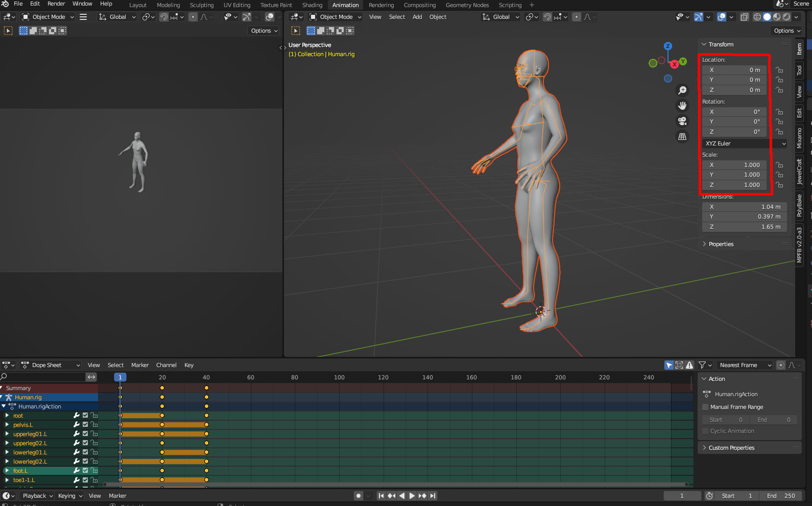
Task: Open the Render menu
Action: pos(56,4)
